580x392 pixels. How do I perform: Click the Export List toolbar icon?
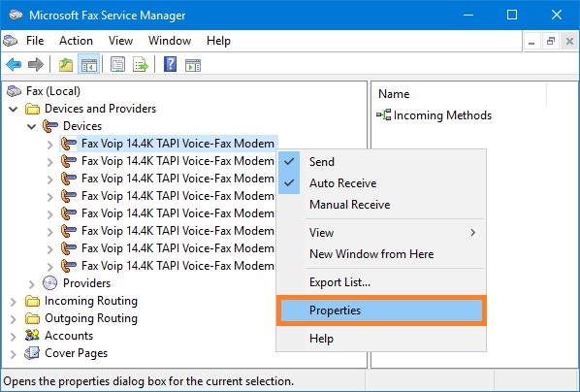[141, 64]
